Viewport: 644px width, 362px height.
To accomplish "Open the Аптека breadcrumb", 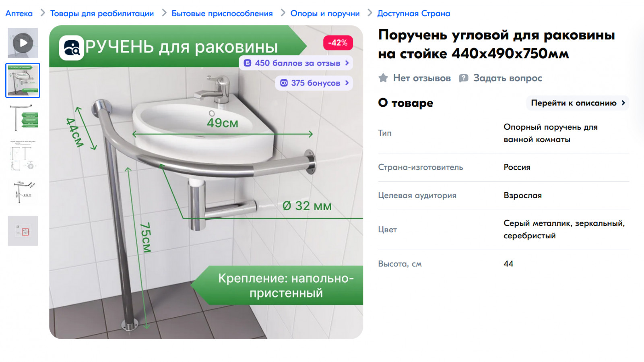I will pos(19,13).
